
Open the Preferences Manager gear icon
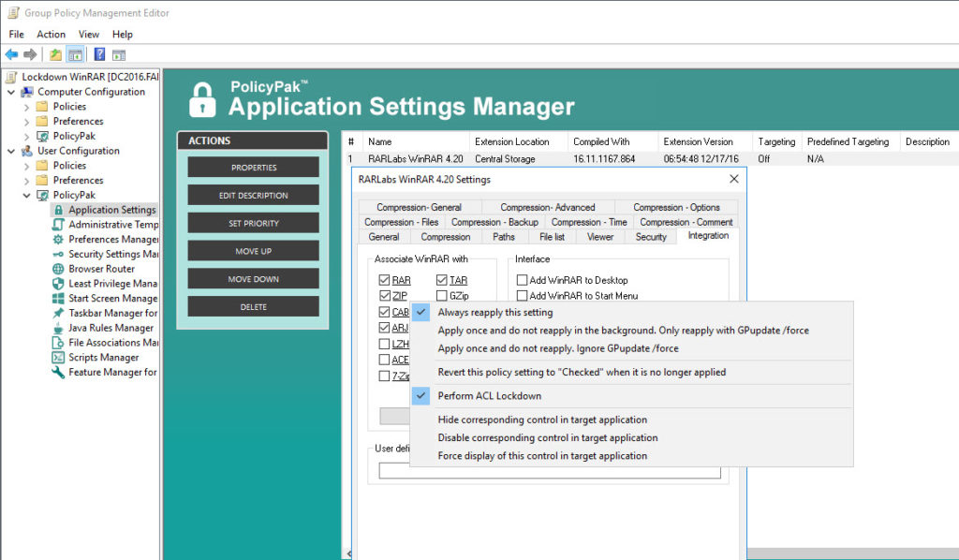58,239
